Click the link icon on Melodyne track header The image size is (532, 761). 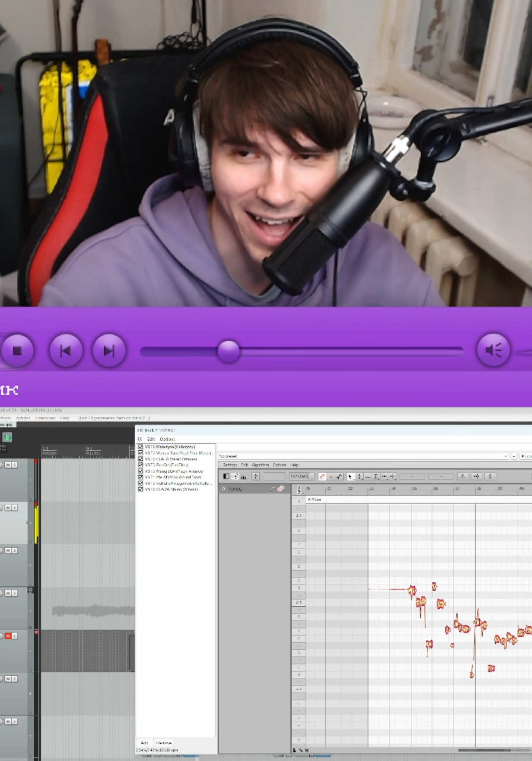click(x=281, y=489)
